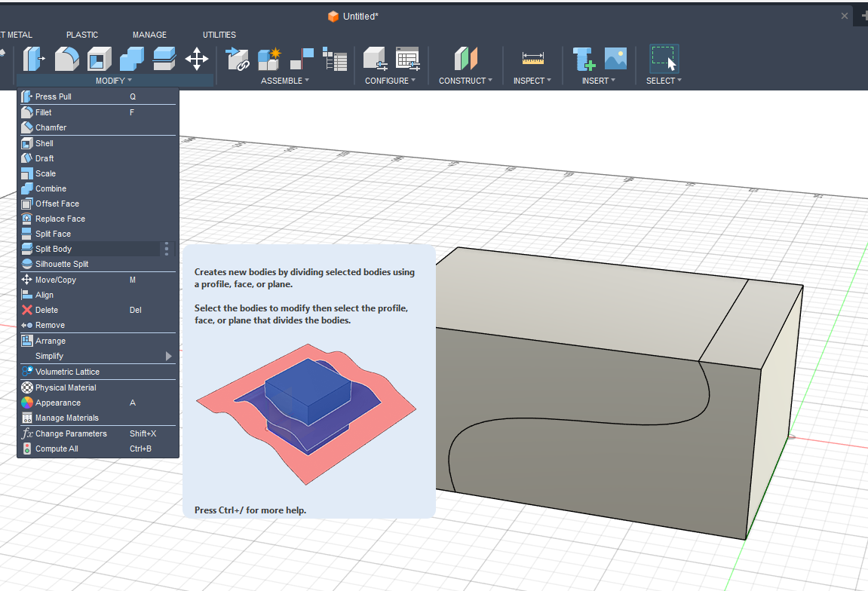Viewport: 868px width, 591px height.
Task: Activate the Move/Copy arrows toolbar icon
Action: (197, 59)
